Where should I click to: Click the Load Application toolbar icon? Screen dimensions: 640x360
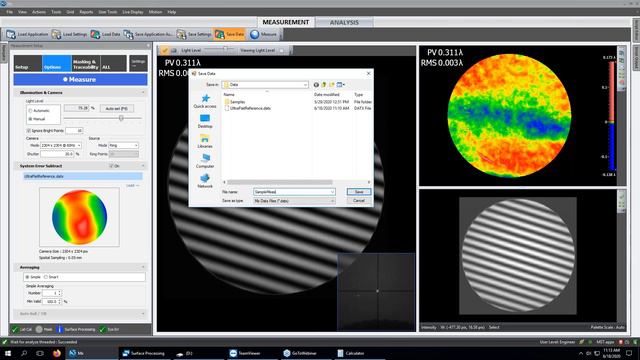[11, 34]
